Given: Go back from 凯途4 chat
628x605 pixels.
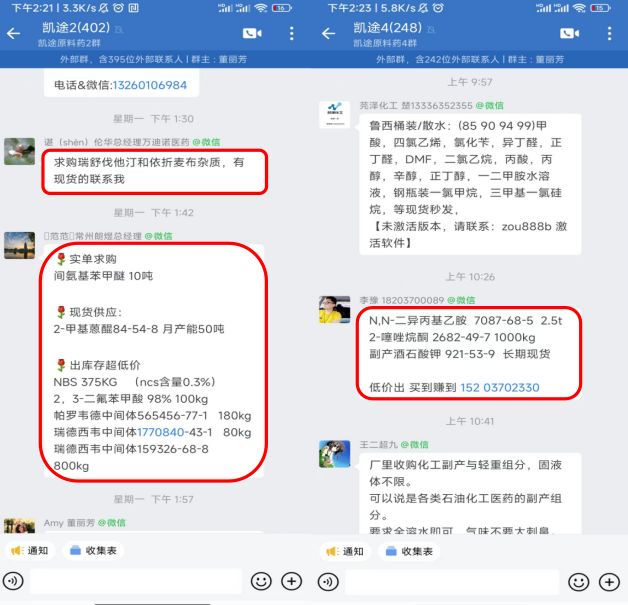Looking at the screenshot, I should [x=328, y=33].
